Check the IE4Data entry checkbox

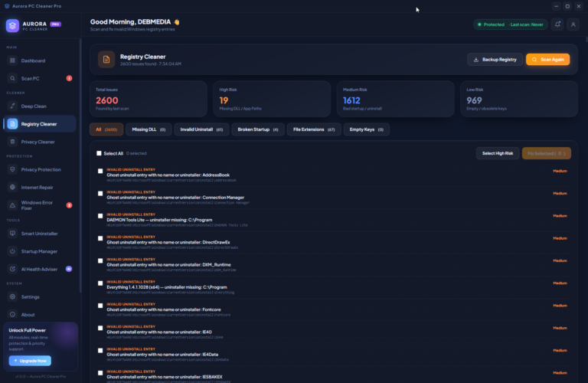pyautogui.click(x=100, y=351)
